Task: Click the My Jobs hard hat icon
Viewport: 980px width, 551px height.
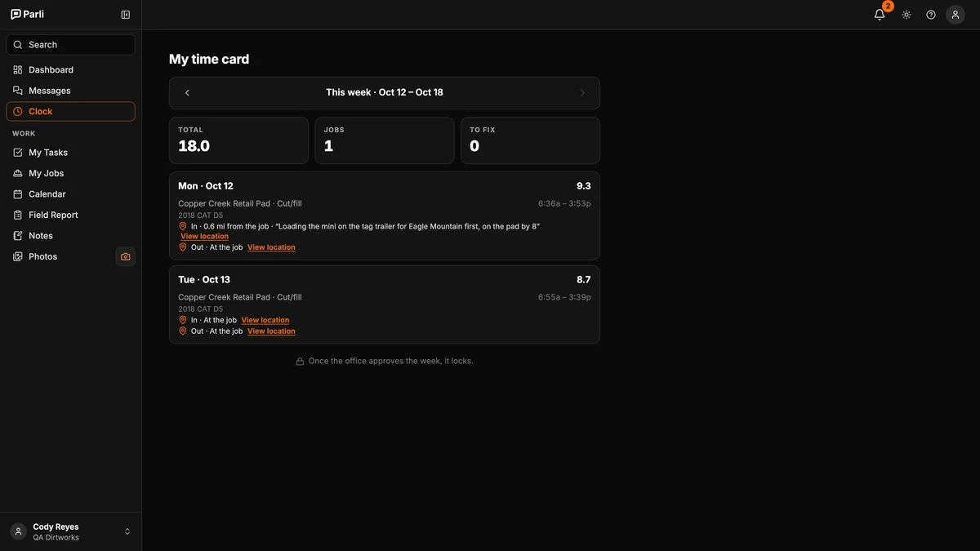Action: coord(18,174)
